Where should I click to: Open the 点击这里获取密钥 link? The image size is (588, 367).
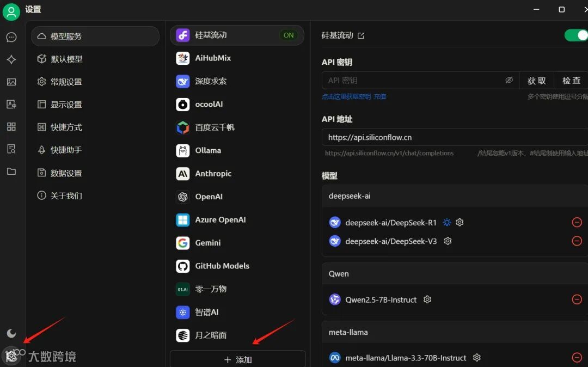pyautogui.click(x=346, y=96)
